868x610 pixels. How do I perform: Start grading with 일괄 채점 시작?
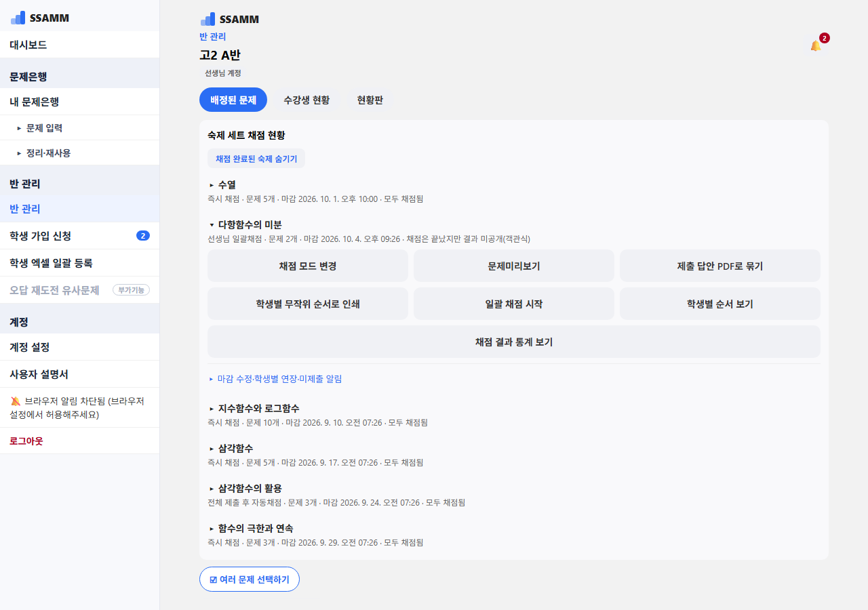point(514,304)
